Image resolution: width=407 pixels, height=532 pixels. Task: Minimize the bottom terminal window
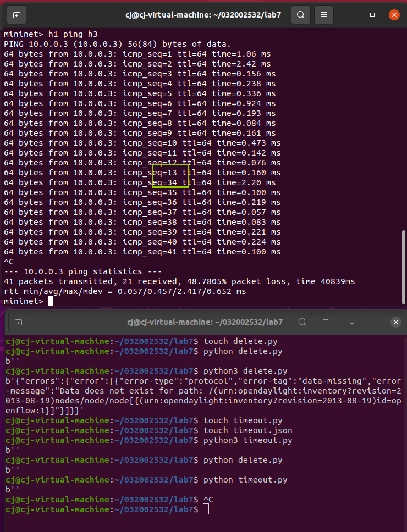click(352, 322)
